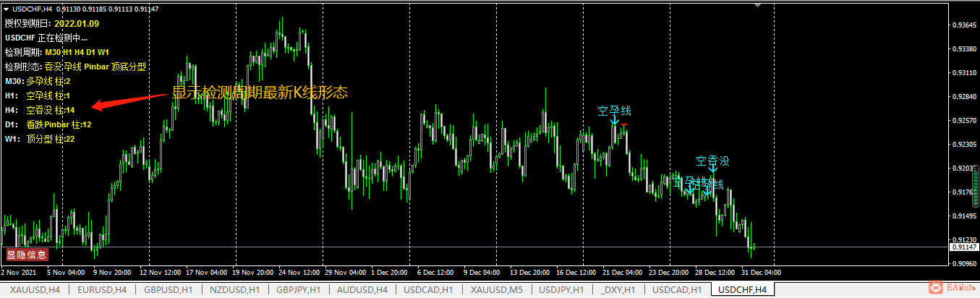The width and height of the screenshot is (980, 298).
Task: Click the 0.92840 price axis label
Action: 965,97
